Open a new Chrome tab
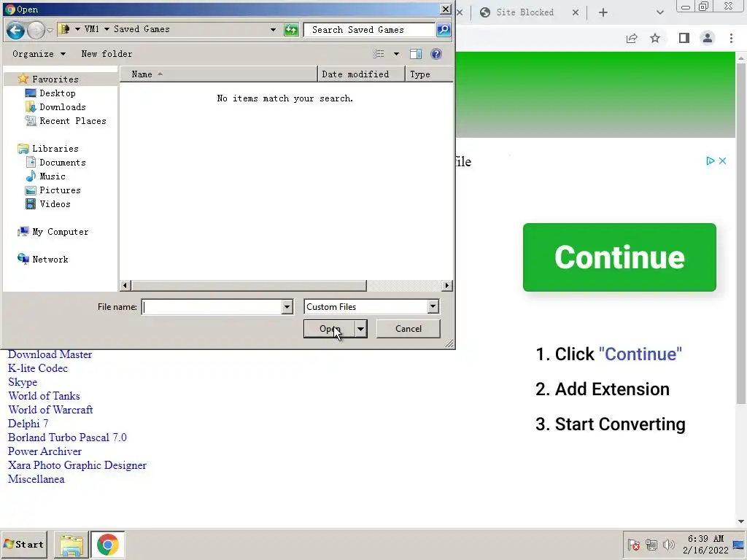 coord(603,12)
